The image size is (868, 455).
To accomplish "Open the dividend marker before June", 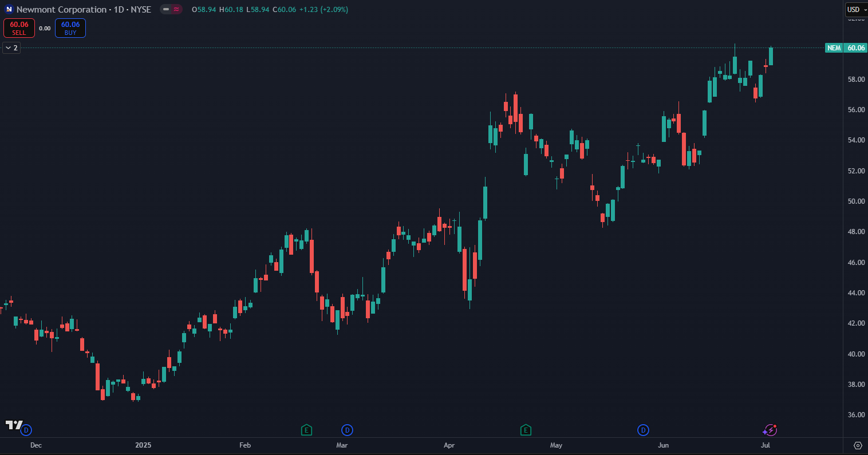I will (x=644, y=430).
